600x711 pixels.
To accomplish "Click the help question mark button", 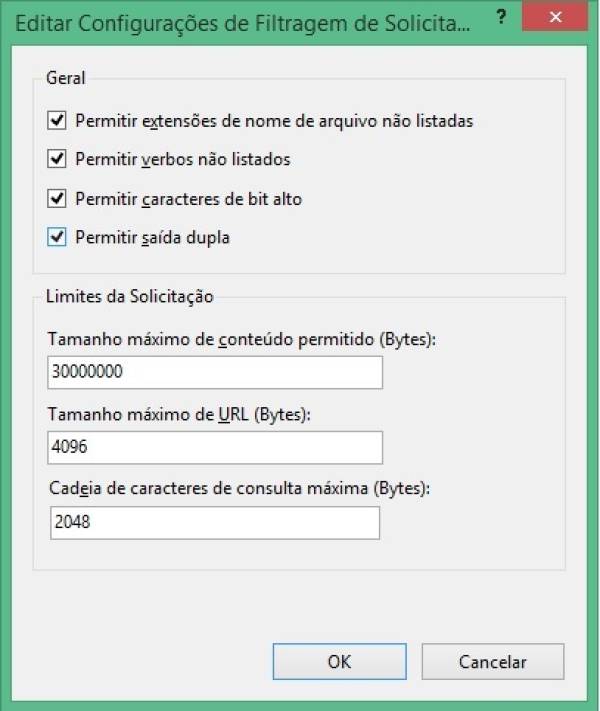I will coord(500,19).
